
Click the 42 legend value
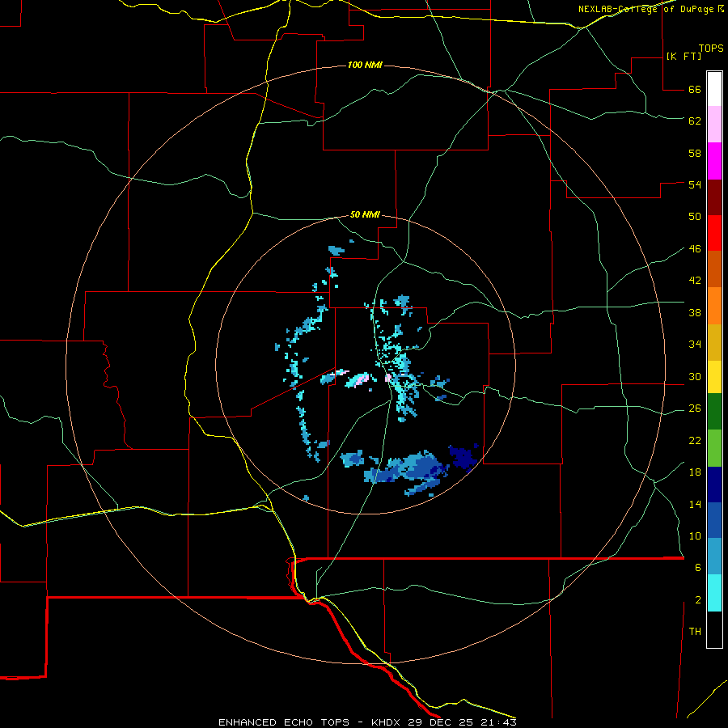695,281
